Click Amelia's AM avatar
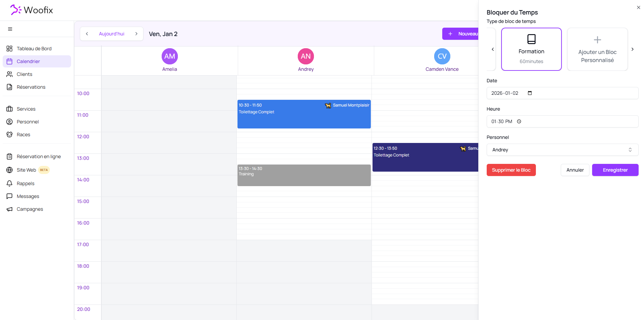644x320 pixels. (x=169, y=56)
